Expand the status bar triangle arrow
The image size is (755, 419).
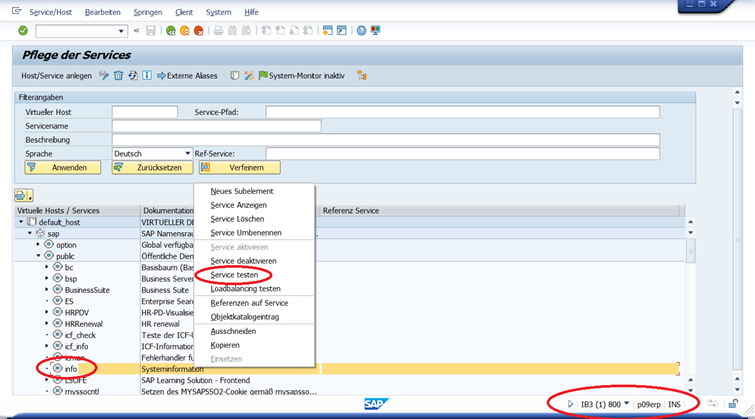(570, 404)
